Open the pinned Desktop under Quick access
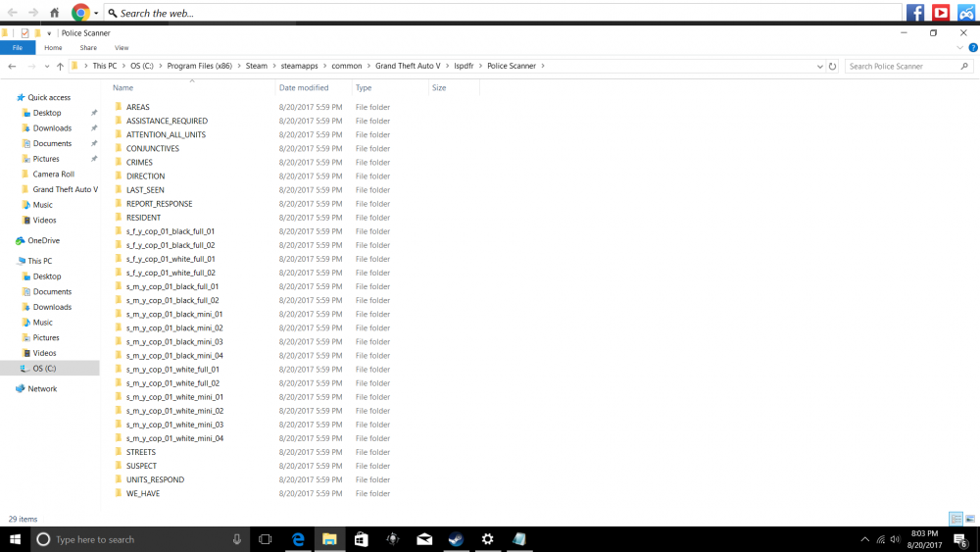Viewport: 980px width, 552px height. coord(47,113)
